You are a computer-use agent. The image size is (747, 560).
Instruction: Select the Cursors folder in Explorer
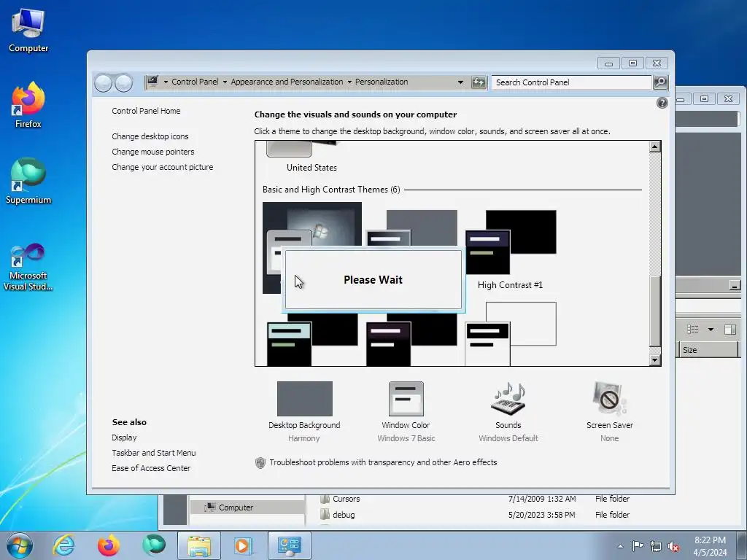coord(347,499)
